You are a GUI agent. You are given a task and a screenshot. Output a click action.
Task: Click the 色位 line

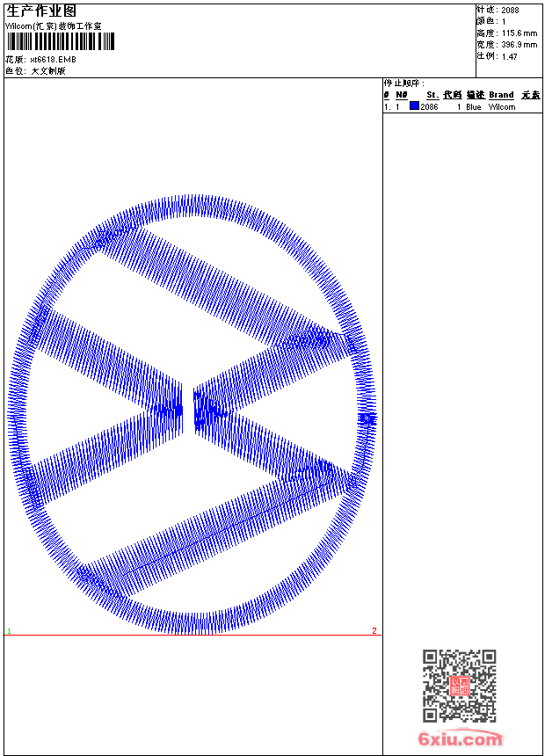click(35, 71)
